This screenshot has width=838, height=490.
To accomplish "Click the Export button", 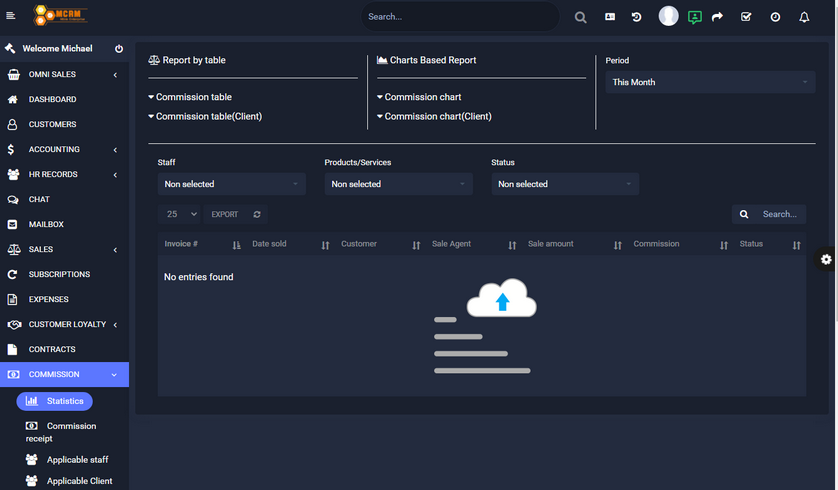I will (x=224, y=214).
